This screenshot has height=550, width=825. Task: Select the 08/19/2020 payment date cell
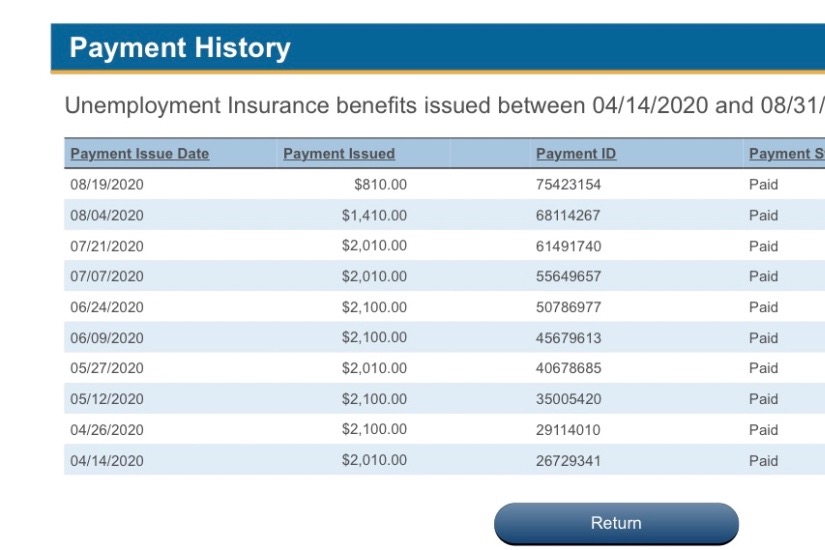107,185
